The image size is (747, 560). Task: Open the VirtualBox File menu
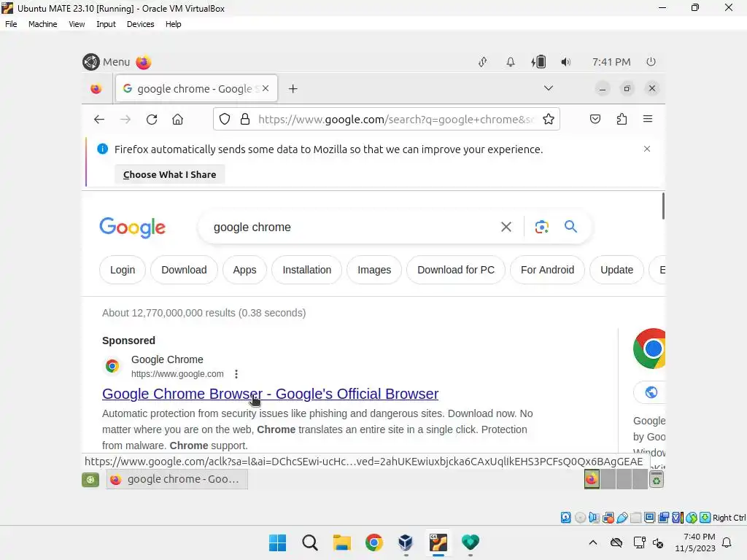click(x=11, y=24)
